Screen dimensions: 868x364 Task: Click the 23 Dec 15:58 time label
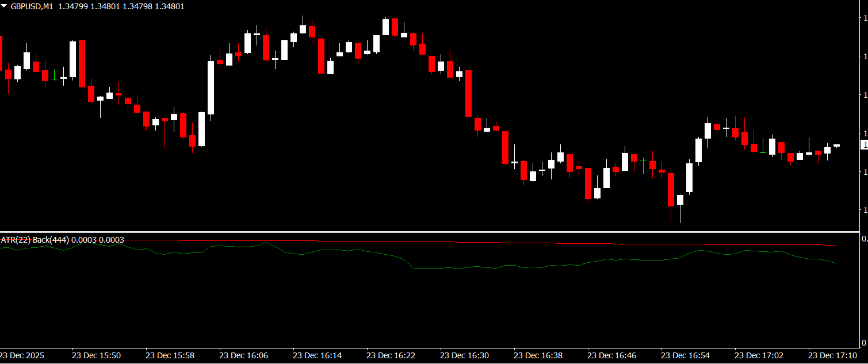click(x=170, y=356)
